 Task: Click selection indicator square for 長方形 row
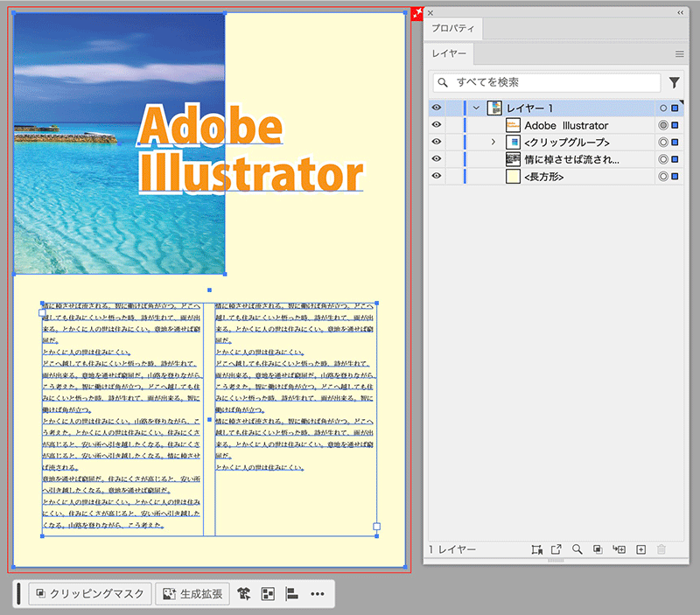[675, 177]
